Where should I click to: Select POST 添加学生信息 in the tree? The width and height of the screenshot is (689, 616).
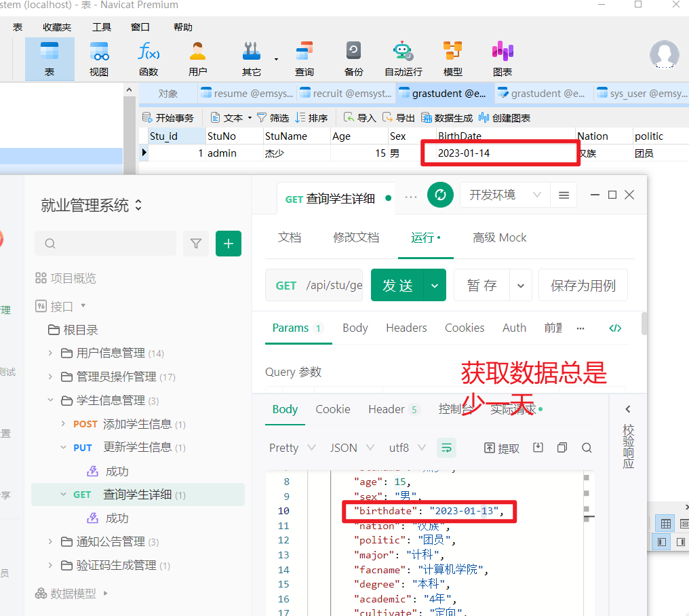(x=129, y=424)
